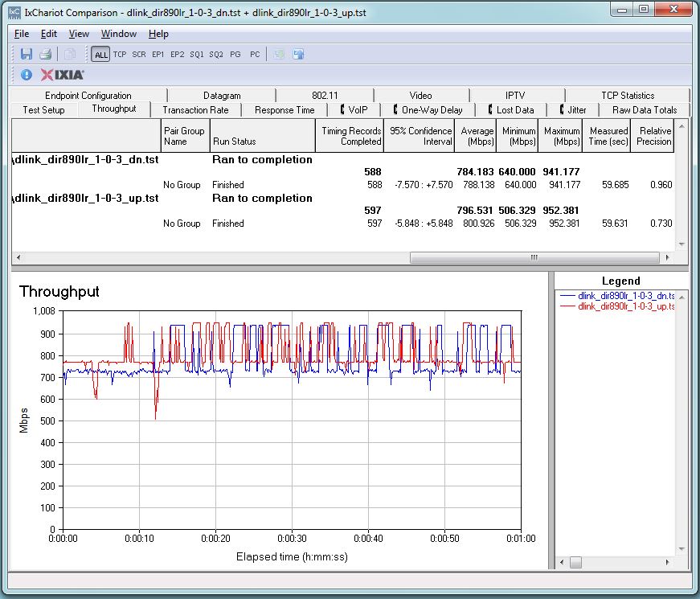The height and width of the screenshot is (599, 700).
Task: Click legend horizontal scrollbar thumb
Action: coord(576,562)
